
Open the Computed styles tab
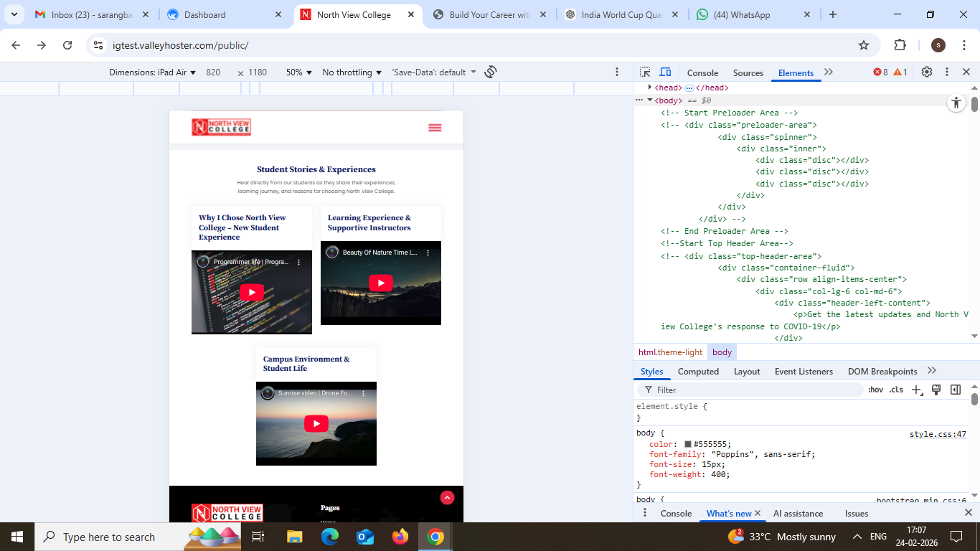coord(698,372)
